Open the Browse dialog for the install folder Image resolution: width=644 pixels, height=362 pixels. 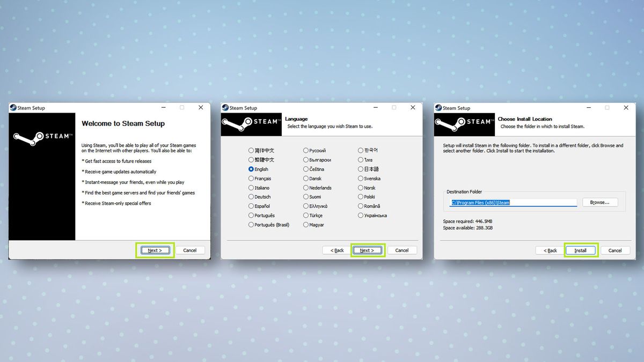[600, 202]
